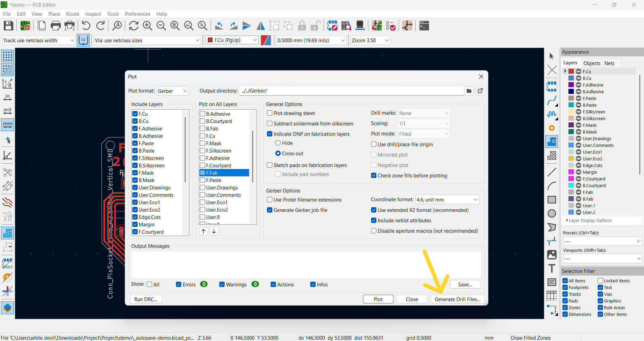This screenshot has width=644, height=341.
Task: Open the scripting console icon
Action: [424, 26]
